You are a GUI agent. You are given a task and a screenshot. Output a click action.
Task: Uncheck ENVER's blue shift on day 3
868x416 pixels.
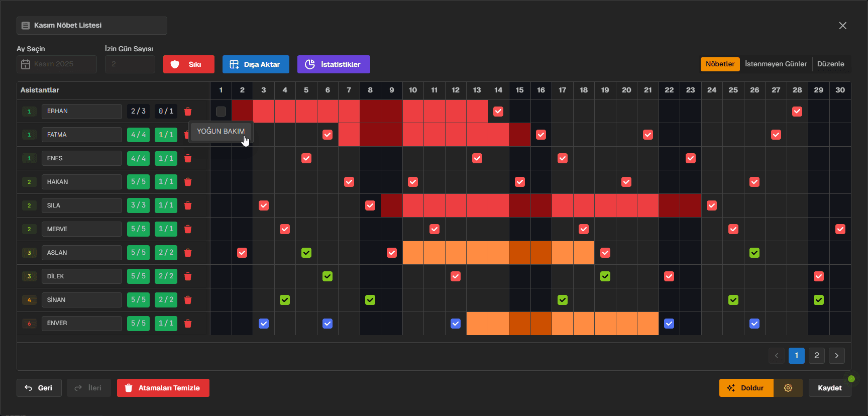[264, 324]
